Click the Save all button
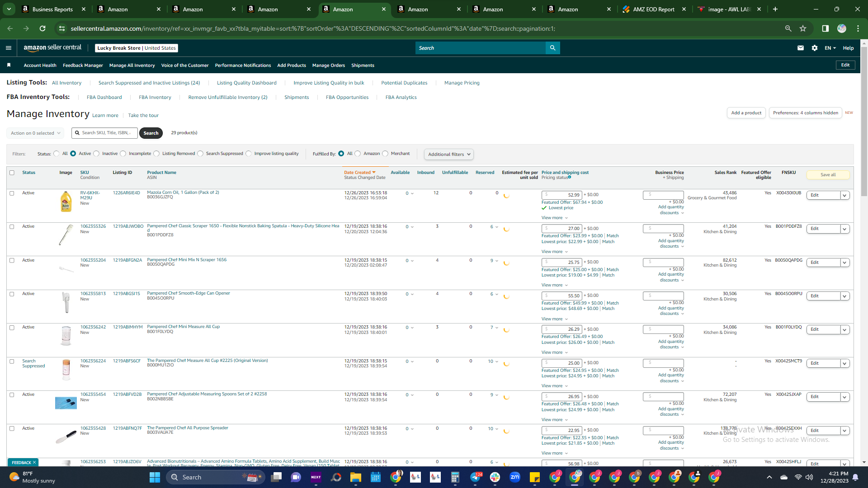The image size is (868, 488). tap(828, 175)
